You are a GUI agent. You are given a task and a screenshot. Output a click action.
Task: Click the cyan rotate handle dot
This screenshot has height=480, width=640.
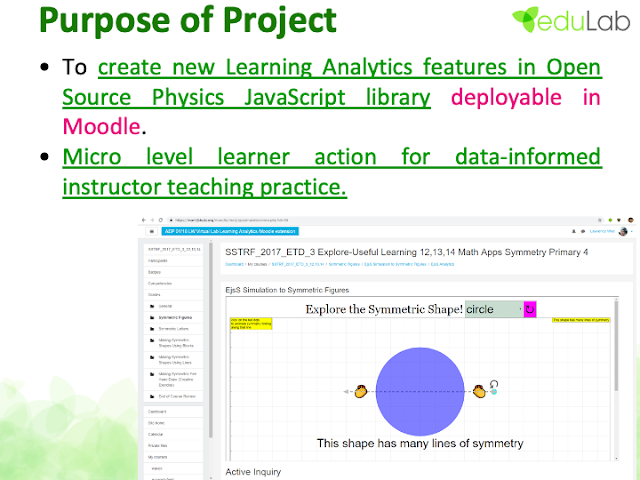point(494,392)
